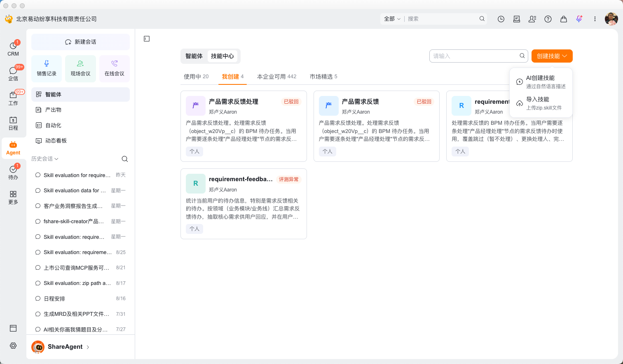The height and width of the screenshot is (364, 623).
Task: Open 自动化 in the left navigation
Action: tap(80, 125)
